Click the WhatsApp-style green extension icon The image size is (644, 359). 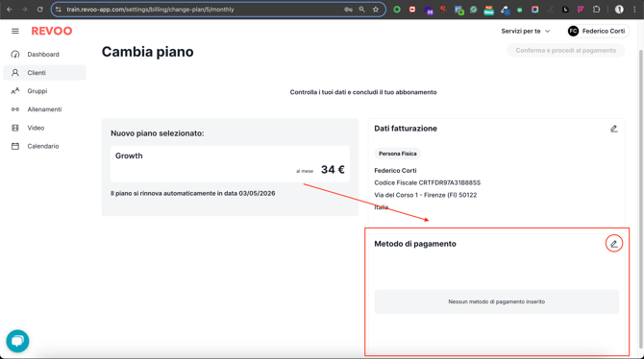tap(474, 10)
